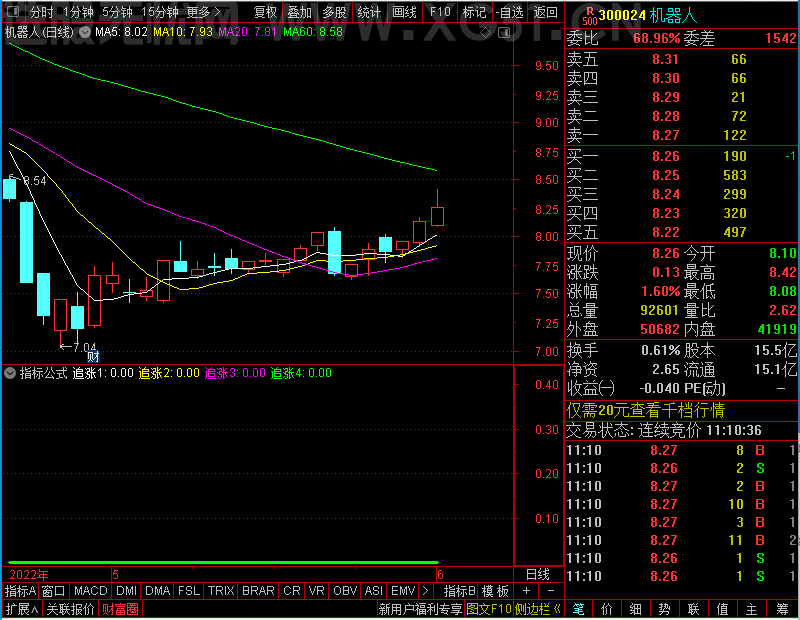Select the 指标A indicator group
Image resolution: width=800 pixels, height=620 pixels.
pyautogui.click(x=20, y=591)
